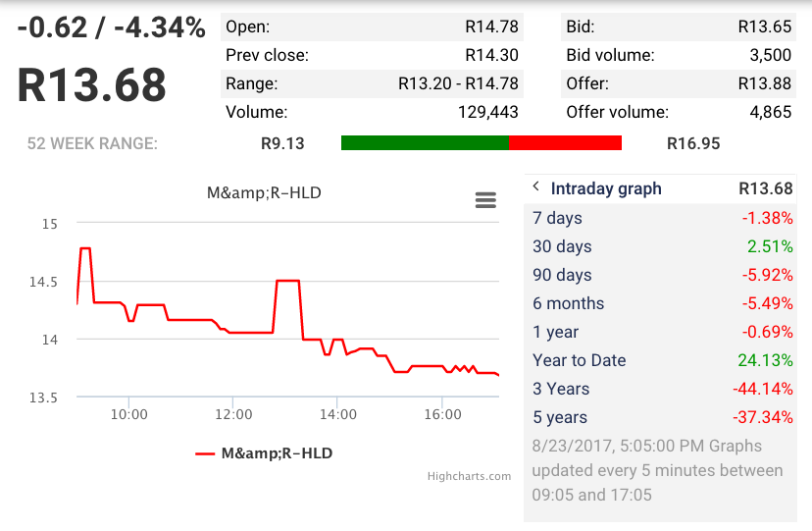Click the green section of the 52-week range bar

click(425, 143)
